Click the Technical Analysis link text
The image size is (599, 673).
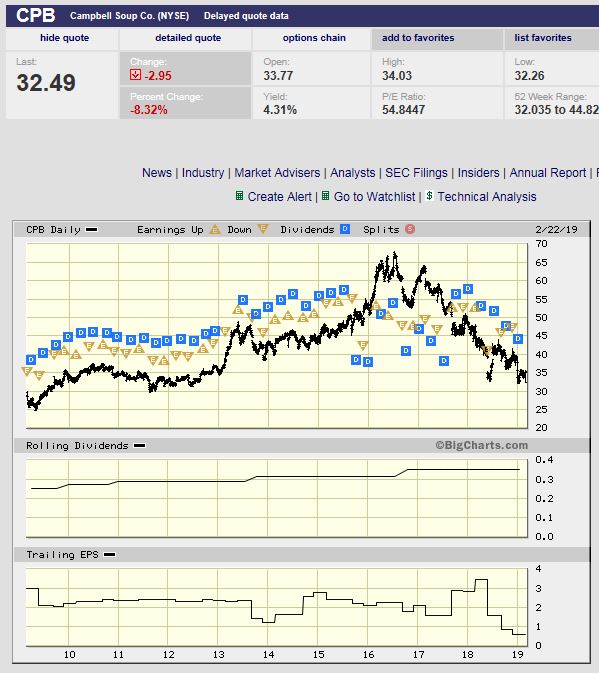point(487,197)
